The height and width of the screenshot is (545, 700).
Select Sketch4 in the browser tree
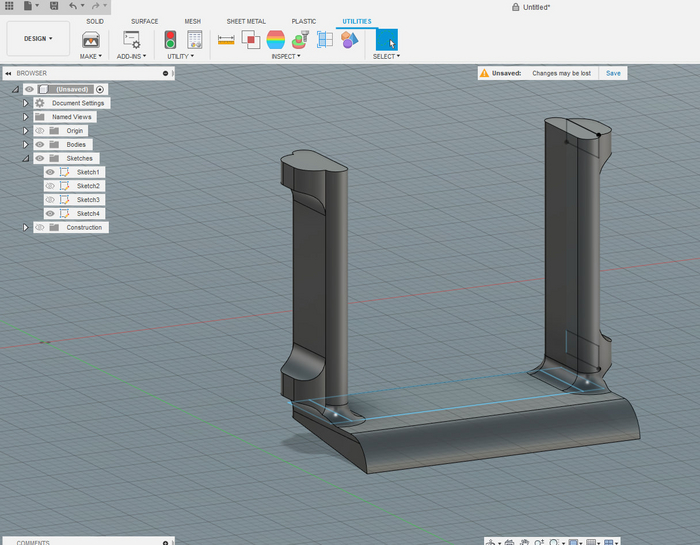coord(88,214)
